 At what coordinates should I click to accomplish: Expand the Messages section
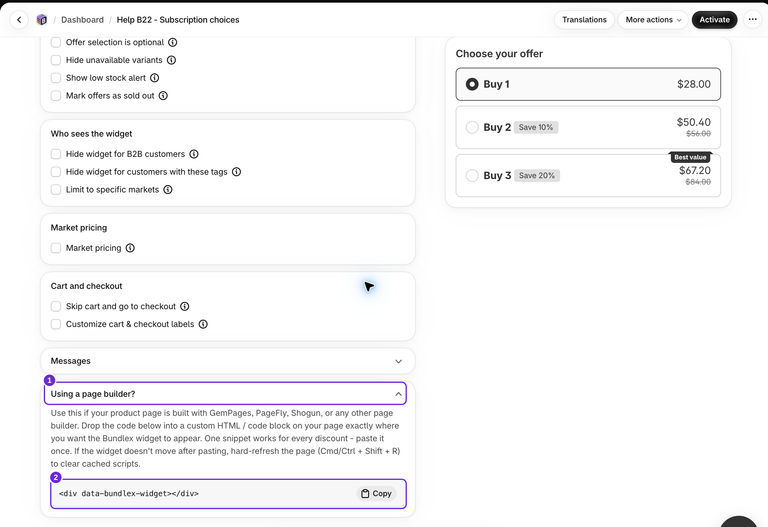click(228, 361)
